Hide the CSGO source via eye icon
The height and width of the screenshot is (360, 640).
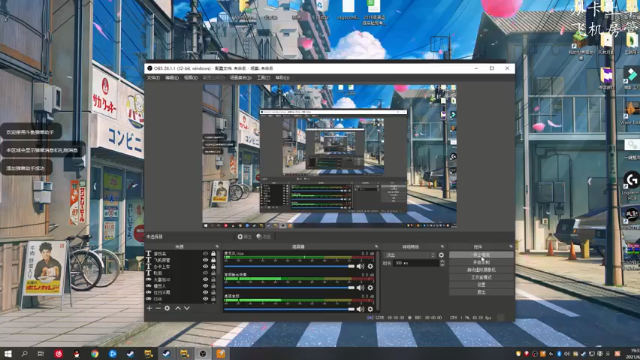pos(205,299)
